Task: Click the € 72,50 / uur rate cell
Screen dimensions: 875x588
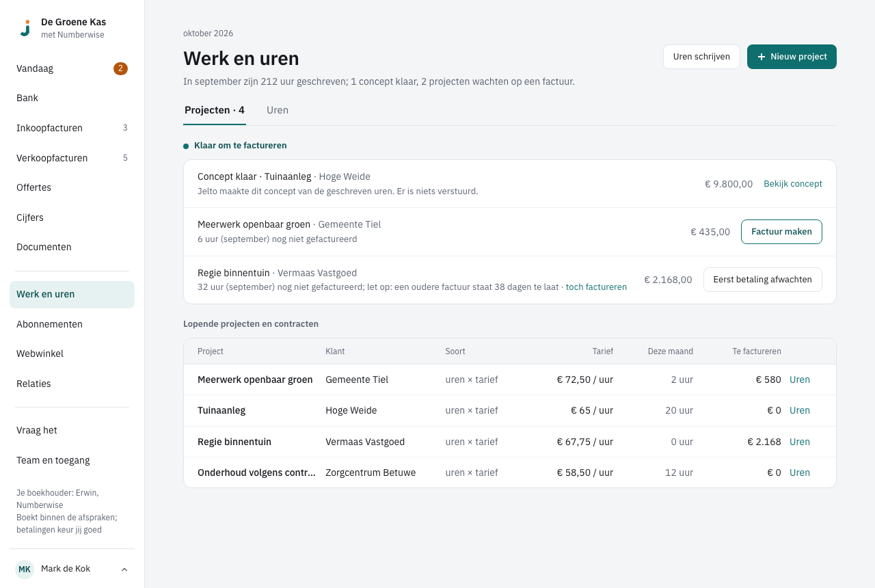Action: pyautogui.click(x=585, y=379)
